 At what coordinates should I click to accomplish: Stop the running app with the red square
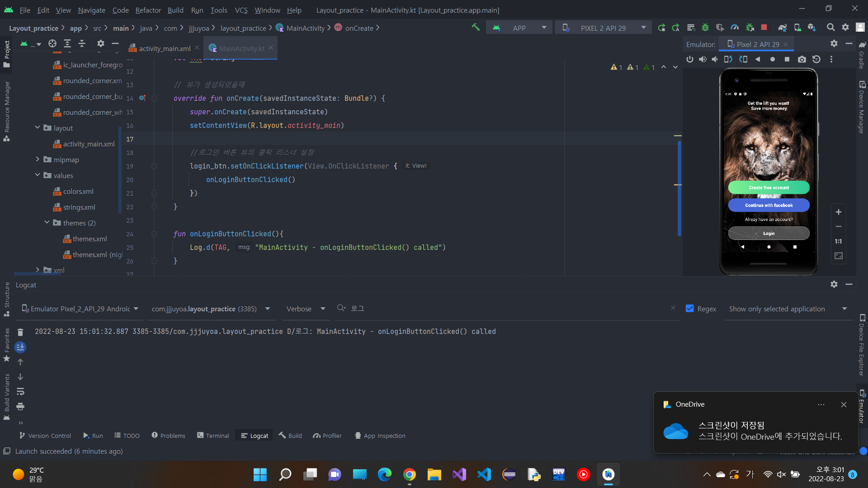coord(764,28)
